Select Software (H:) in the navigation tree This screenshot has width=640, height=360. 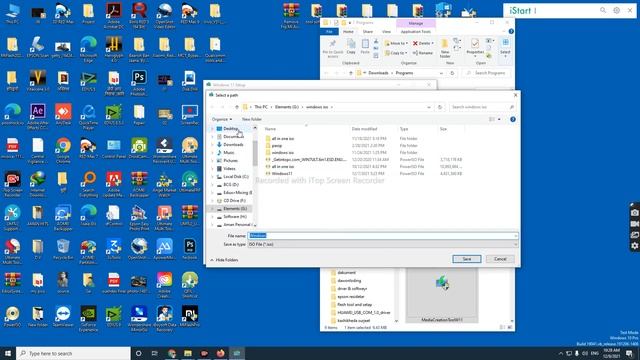click(235, 217)
